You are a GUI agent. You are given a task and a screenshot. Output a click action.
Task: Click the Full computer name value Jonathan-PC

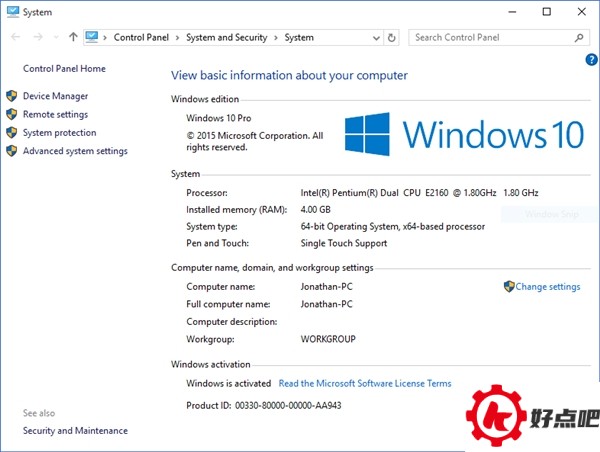tap(326, 304)
